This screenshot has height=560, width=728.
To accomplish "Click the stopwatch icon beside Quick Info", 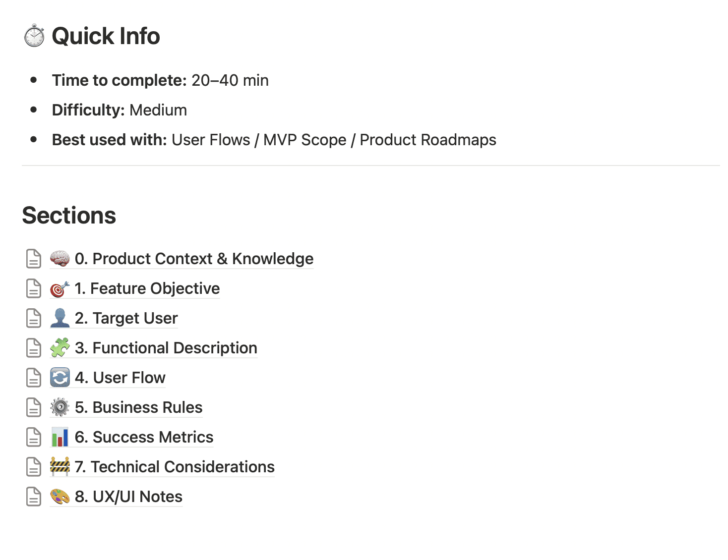I will point(34,36).
